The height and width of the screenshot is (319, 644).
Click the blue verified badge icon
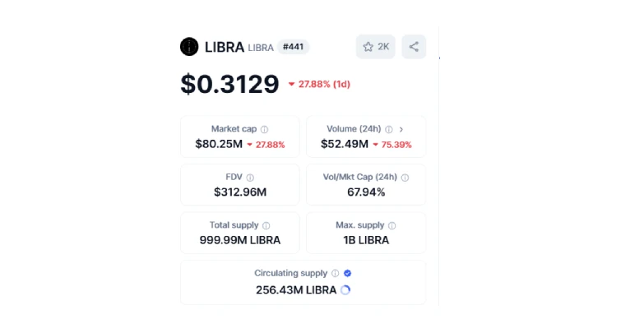tap(347, 274)
